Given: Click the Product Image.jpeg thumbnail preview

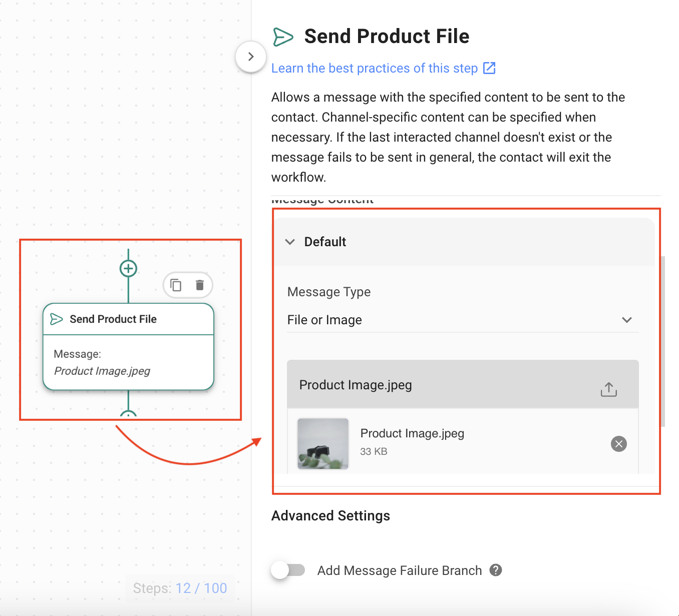Looking at the screenshot, I should click(323, 443).
